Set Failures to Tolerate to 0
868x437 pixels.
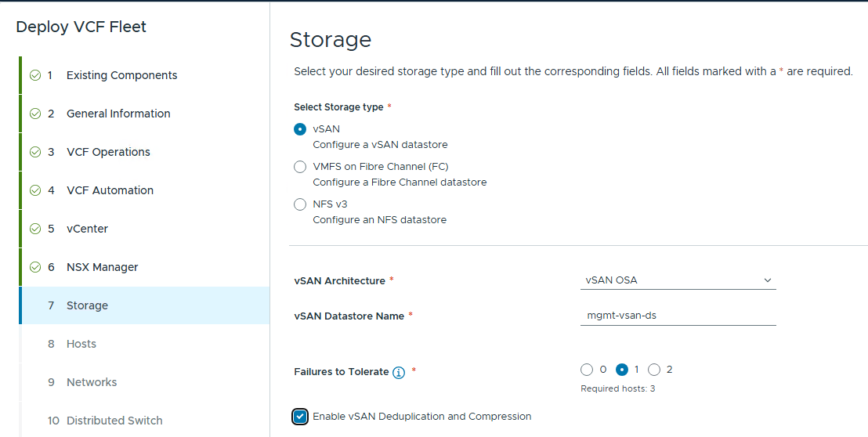[587, 370]
